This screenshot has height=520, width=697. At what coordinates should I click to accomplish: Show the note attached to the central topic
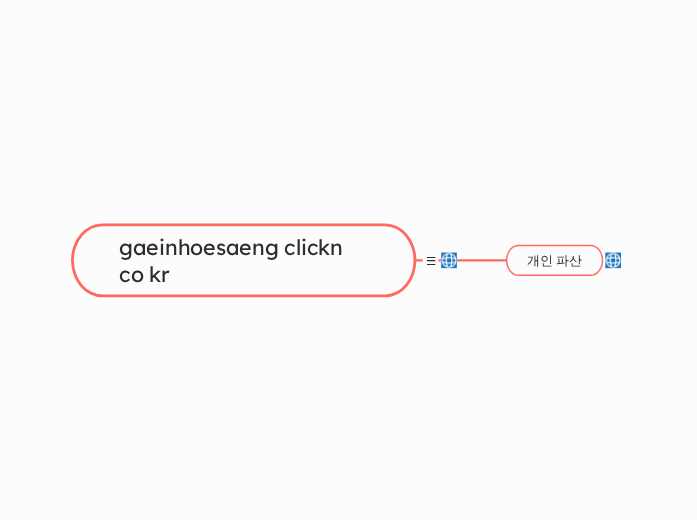click(431, 260)
